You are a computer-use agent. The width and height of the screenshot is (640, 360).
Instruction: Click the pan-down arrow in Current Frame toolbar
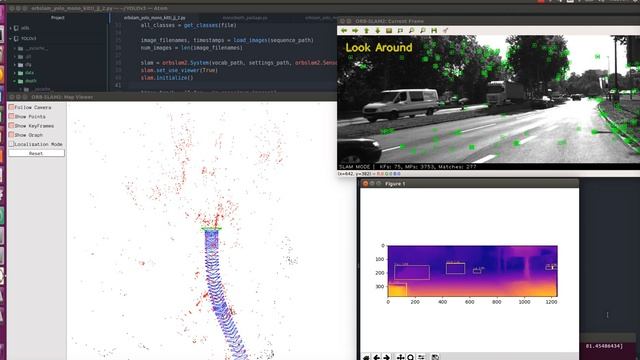coord(378,31)
